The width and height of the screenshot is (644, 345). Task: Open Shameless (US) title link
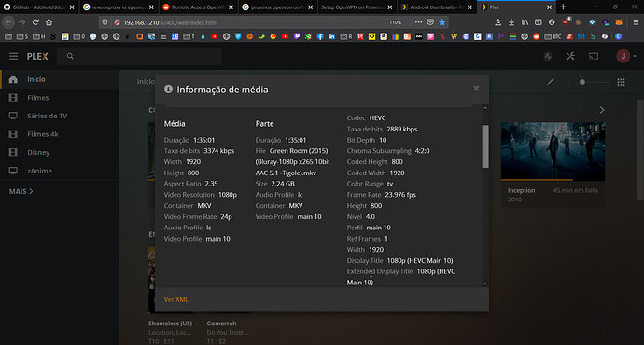click(x=170, y=324)
